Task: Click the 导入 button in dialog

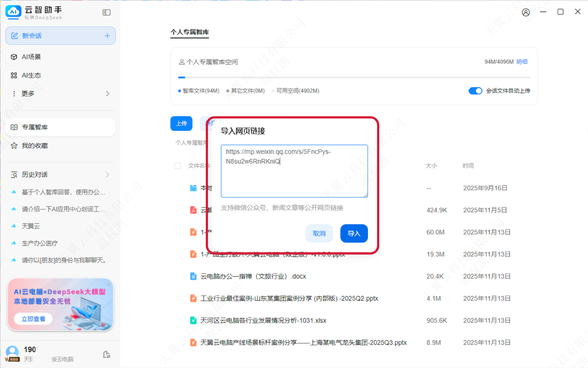Action: [x=354, y=233]
